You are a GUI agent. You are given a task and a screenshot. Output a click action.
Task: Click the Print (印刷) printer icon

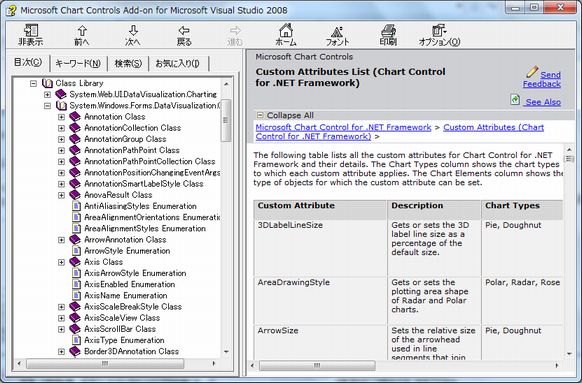[388, 31]
